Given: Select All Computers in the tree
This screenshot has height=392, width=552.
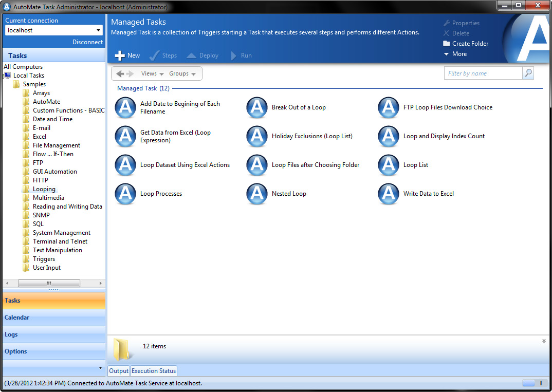Looking at the screenshot, I should pyautogui.click(x=23, y=67).
